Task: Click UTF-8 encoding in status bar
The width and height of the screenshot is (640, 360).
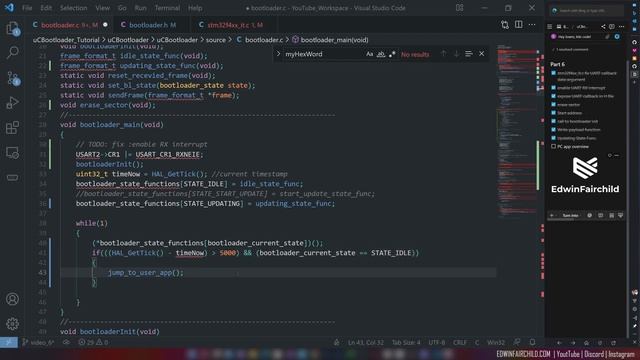Action: pos(437,342)
